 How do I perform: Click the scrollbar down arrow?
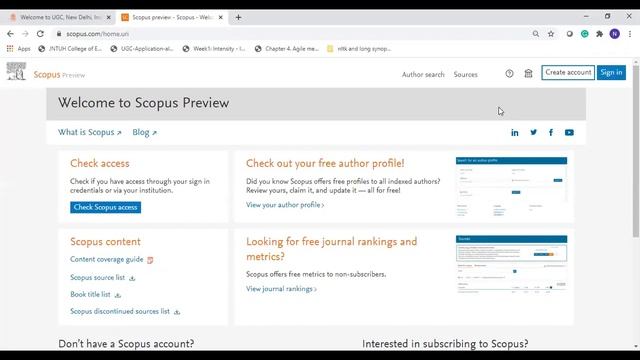(636, 347)
